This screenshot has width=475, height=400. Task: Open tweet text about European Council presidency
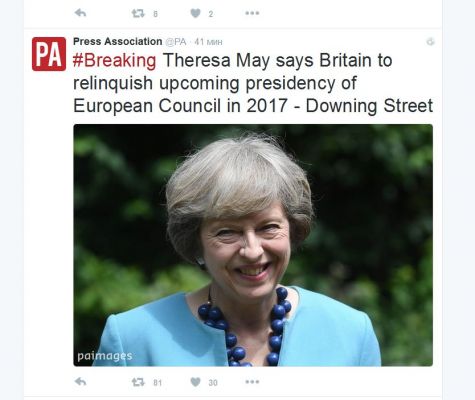253,83
